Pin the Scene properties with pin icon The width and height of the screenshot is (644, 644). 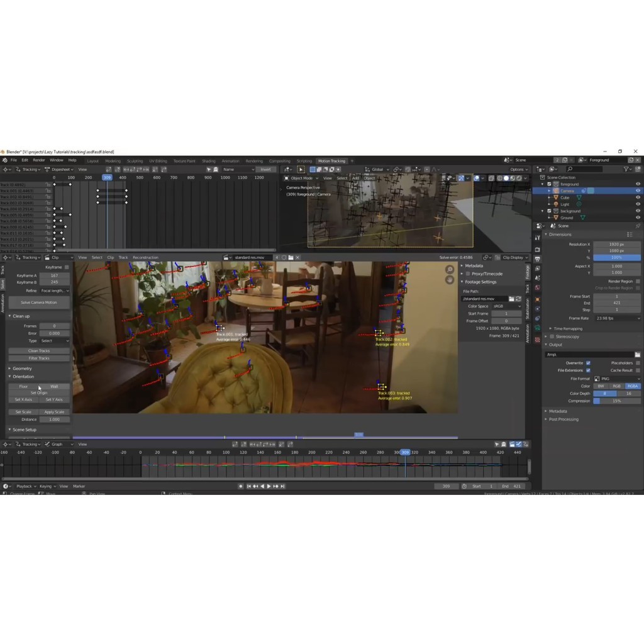(638, 226)
